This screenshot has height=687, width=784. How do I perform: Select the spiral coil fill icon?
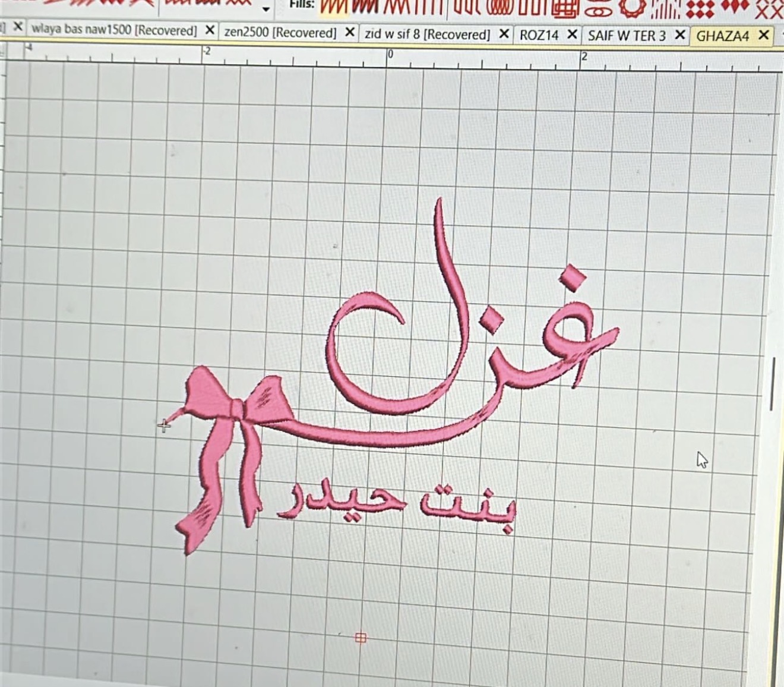click(501, 8)
